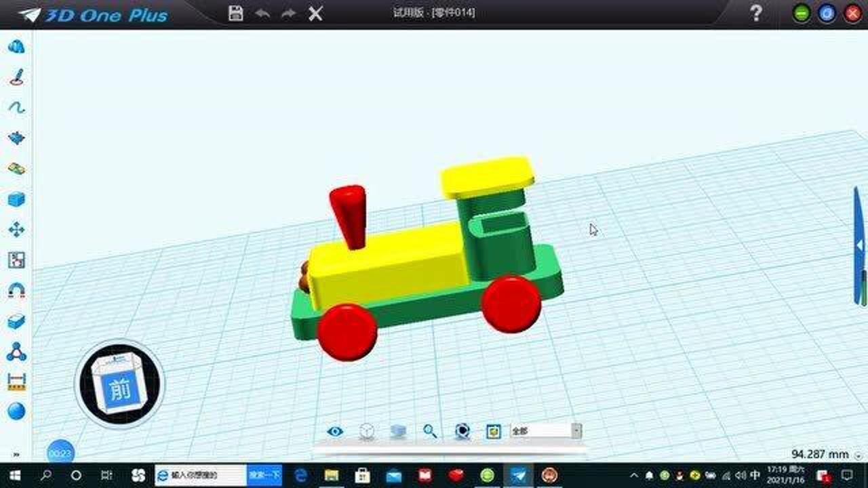Expand the collapsed right side panel arrow
The width and height of the screenshot is (868, 488).
[860, 245]
